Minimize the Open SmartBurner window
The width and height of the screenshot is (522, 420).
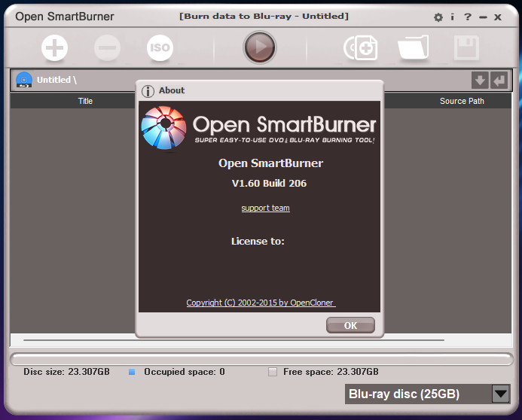click(483, 17)
